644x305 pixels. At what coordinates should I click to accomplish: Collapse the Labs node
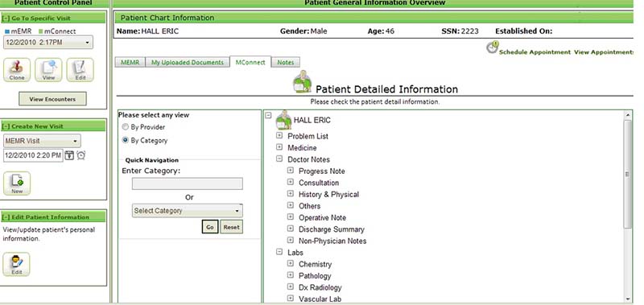(279, 252)
